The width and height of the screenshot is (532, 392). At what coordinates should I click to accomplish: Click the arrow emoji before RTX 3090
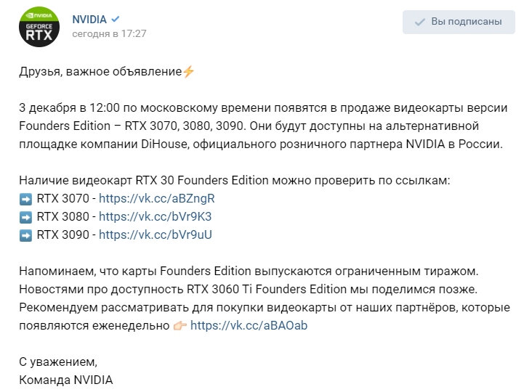25,235
